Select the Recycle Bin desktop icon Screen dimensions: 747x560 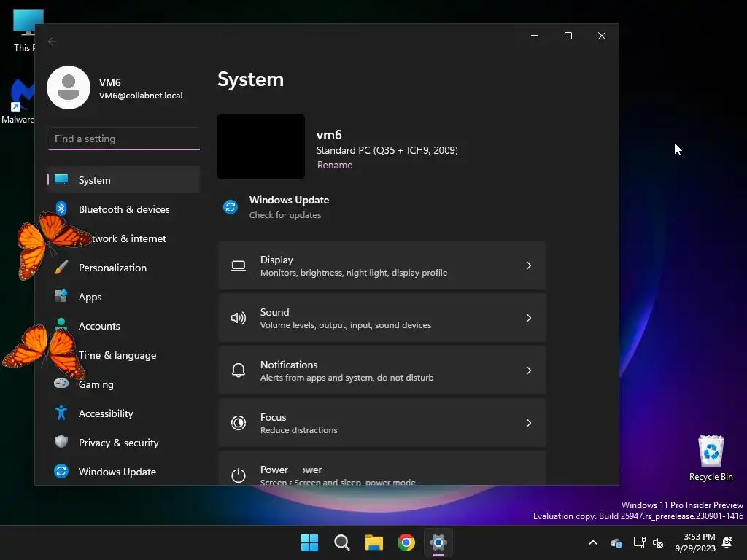711,458
